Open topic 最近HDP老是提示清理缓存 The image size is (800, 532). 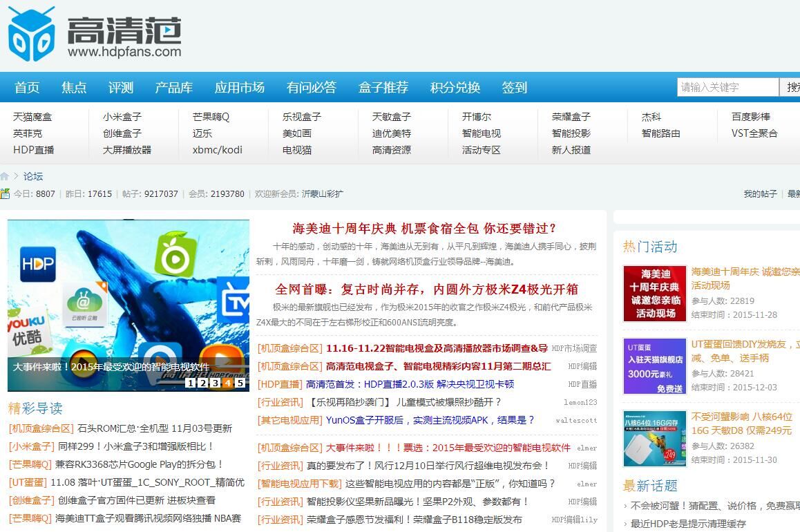688,524
